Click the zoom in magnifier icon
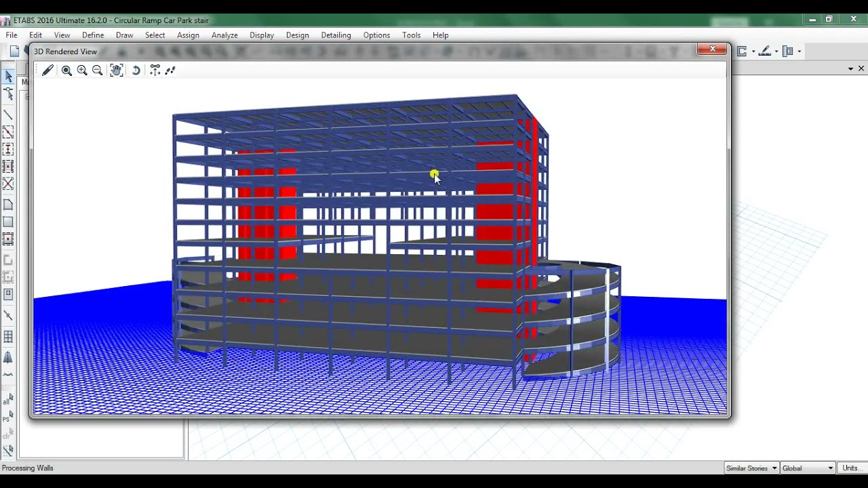This screenshot has width=868, height=488. pos(82,70)
